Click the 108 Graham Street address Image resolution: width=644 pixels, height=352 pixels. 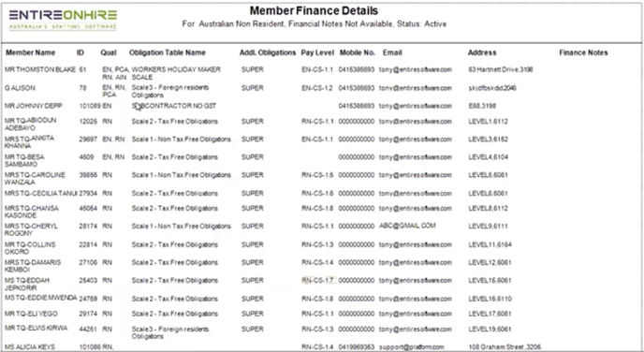coord(505,347)
